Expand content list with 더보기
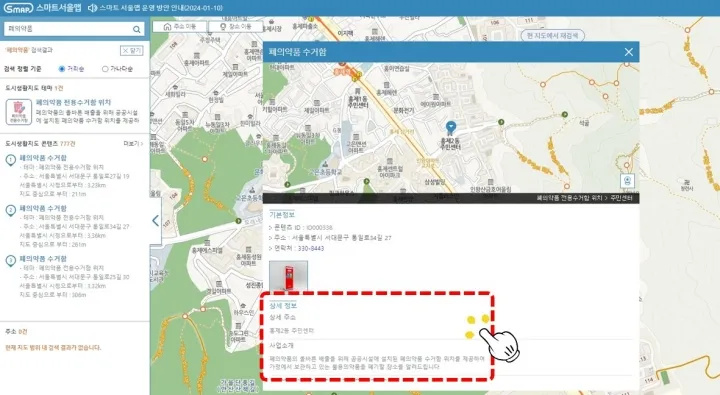 pyautogui.click(x=133, y=143)
